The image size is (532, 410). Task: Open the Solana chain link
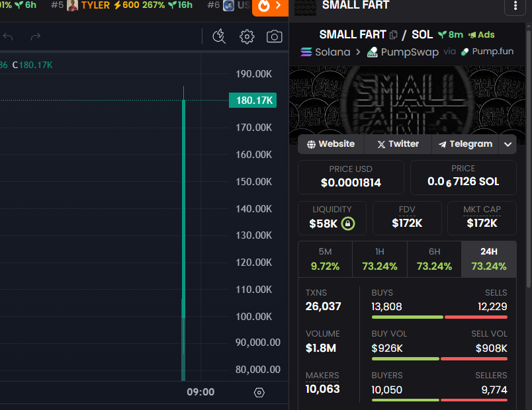326,52
